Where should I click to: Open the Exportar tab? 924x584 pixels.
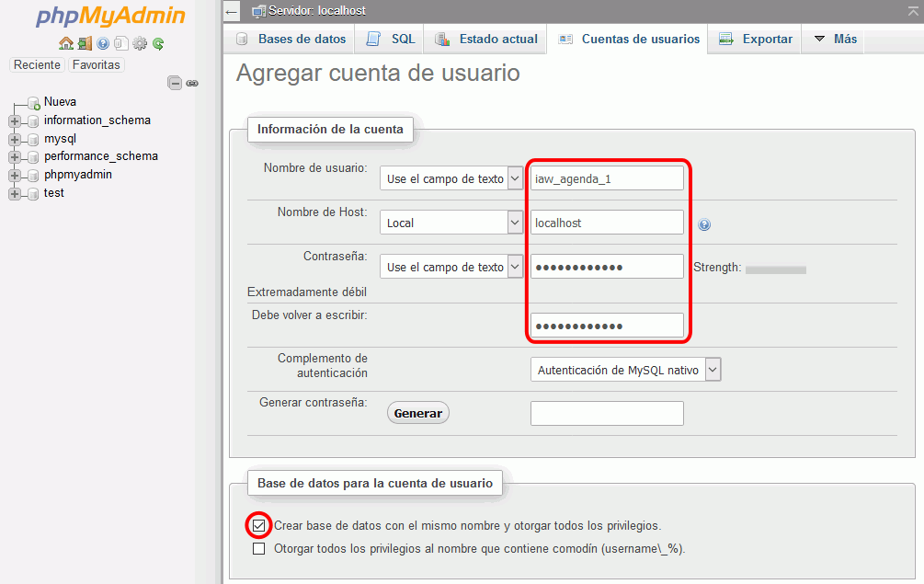pos(755,39)
